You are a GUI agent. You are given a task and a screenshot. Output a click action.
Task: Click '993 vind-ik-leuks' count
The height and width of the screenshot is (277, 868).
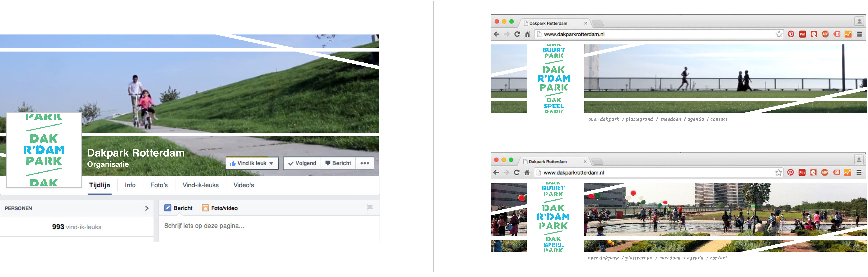point(77,227)
